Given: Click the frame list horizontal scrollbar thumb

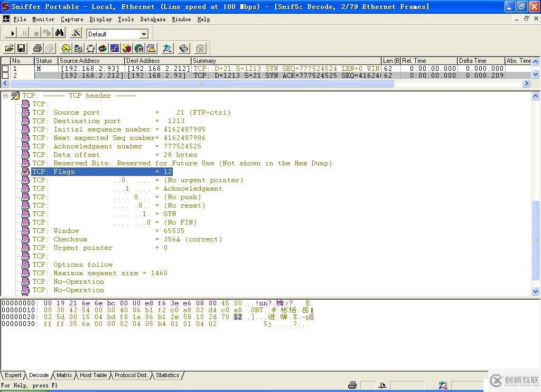Looking at the screenshot, I should (x=201, y=83).
